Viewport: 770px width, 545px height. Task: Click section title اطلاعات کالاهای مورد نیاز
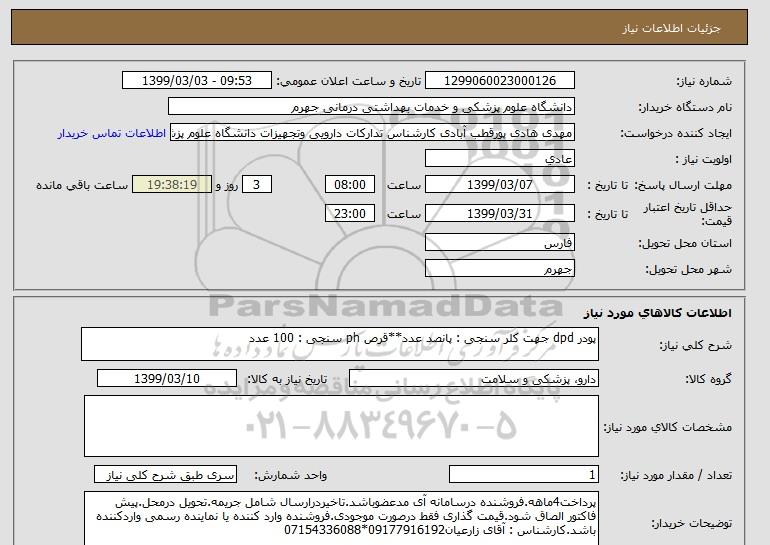coord(657,313)
